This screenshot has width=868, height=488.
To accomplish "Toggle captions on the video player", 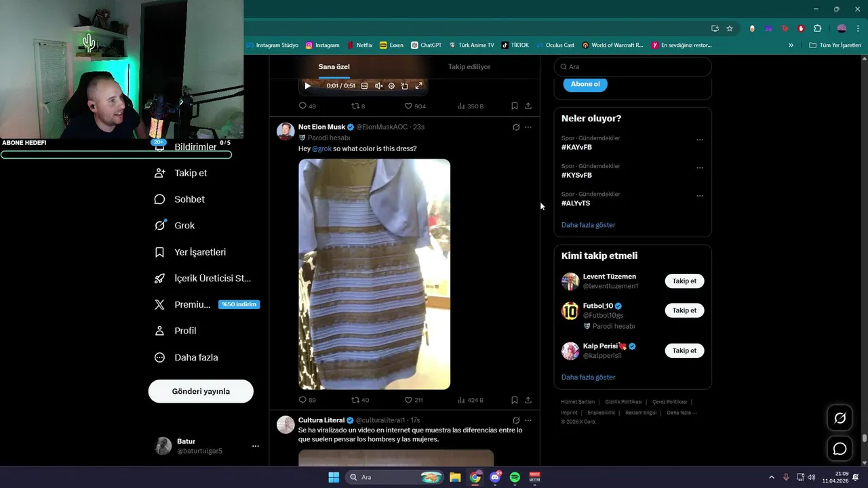I will 364,86.
